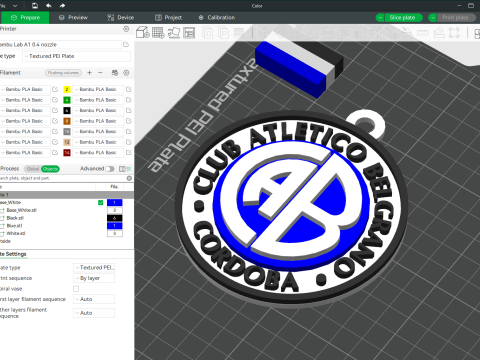This screenshot has width=480, height=360.
Task: Remove a filament with minus icon
Action: (100, 73)
